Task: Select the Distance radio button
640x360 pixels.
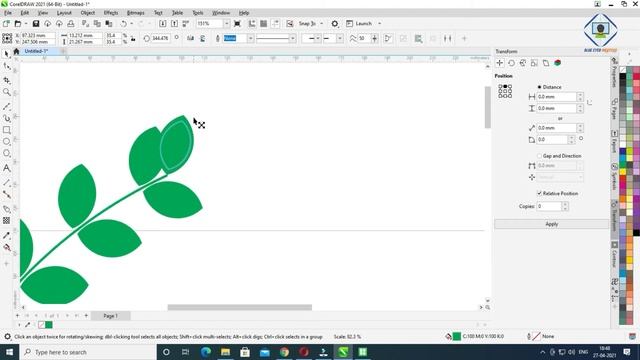Action: (x=539, y=87)
